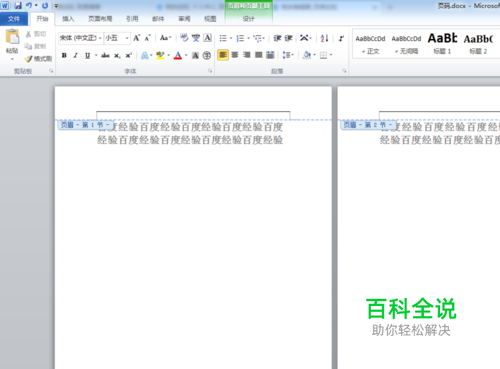Image resolution: width=500 pixels, height=369 pixels.
Task: Switch to the 邮件 Mailings tab
Action: point(158,19)
